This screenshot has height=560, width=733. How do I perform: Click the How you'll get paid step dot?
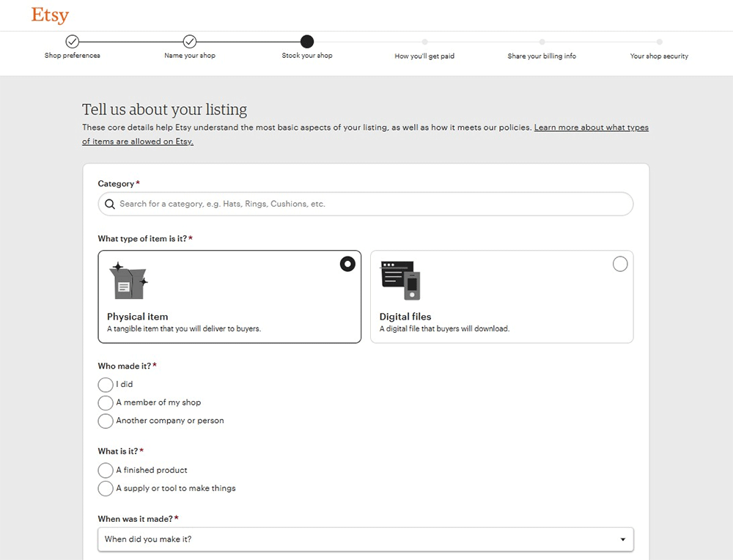point(424,42)
